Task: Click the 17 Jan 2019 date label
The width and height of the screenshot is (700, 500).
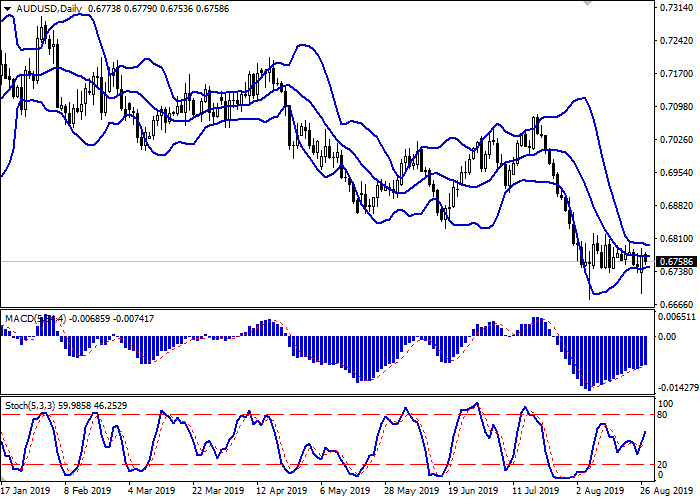Action: pos(25,491)
